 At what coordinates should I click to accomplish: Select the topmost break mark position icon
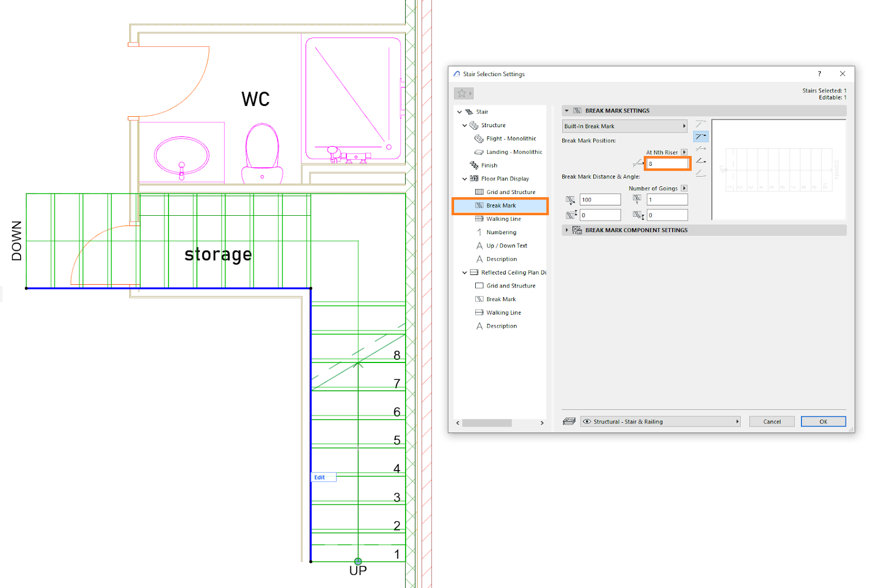[x=701, y=124]
